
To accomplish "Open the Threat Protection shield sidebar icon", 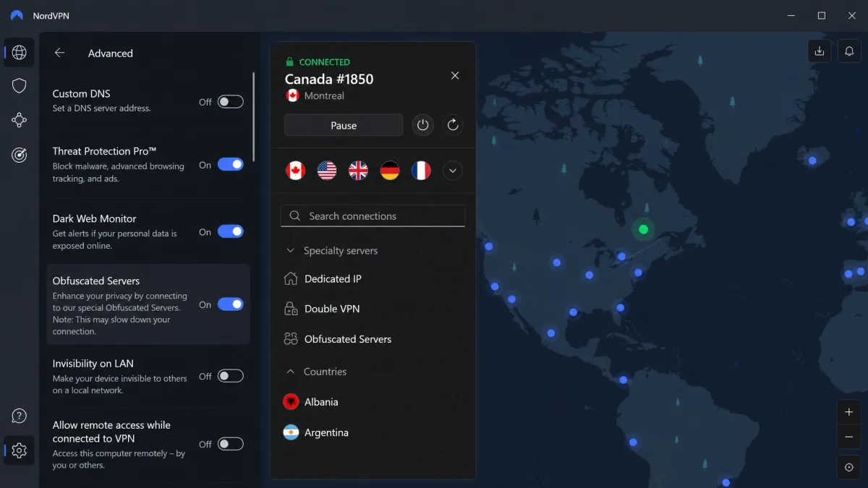I will click(20, 86).
